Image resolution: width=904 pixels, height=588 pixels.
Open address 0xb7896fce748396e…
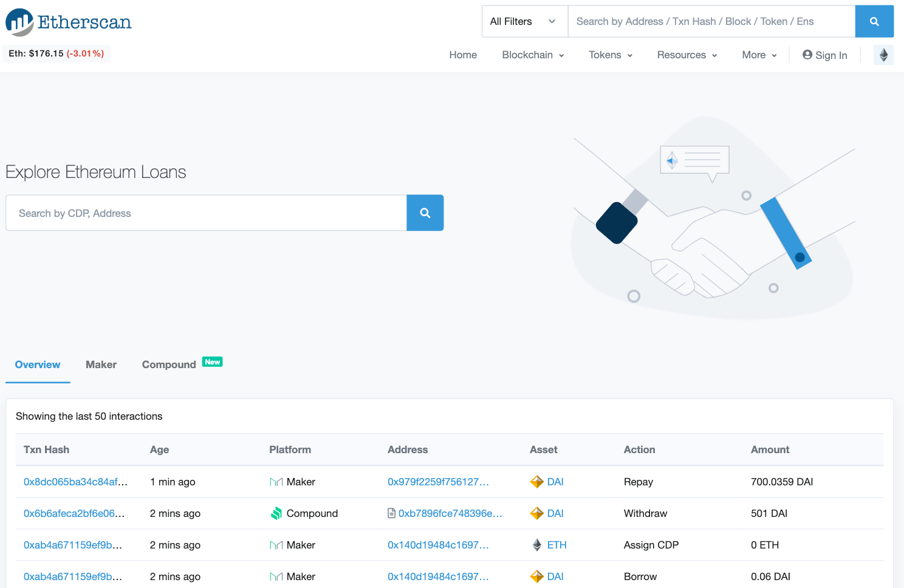450,513
